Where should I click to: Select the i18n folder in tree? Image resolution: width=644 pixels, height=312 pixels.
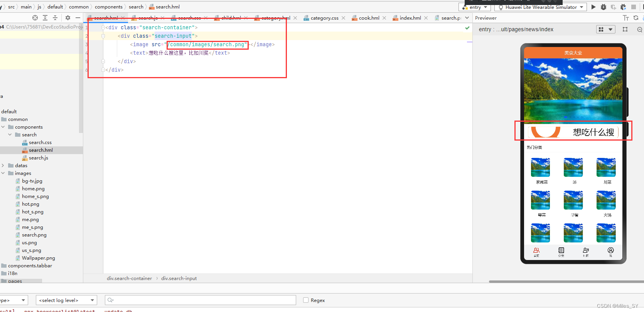point(12,273)
